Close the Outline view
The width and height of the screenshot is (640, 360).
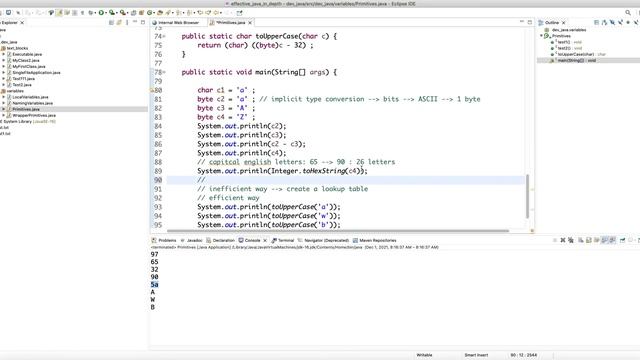tap(564, 23)
